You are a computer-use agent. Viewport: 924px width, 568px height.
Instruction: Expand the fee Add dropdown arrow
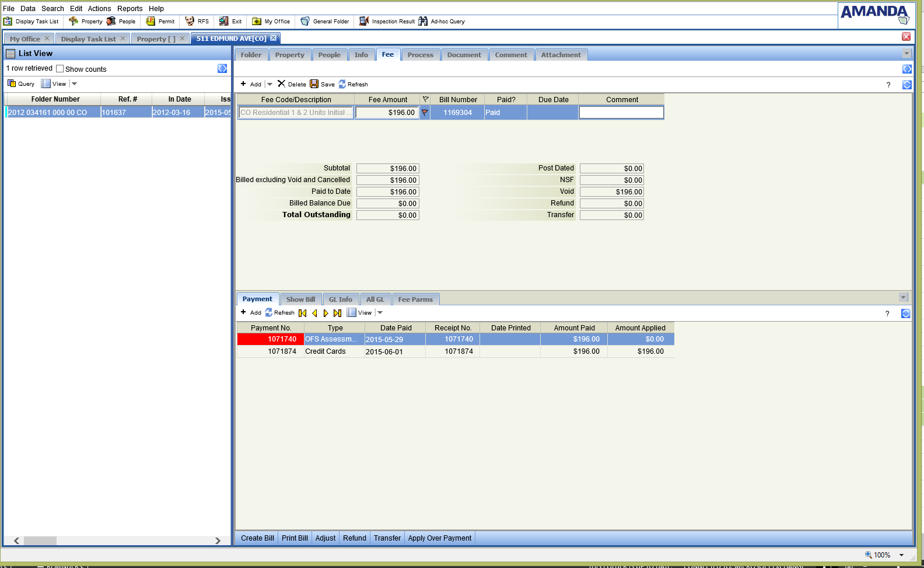point(269,84)
